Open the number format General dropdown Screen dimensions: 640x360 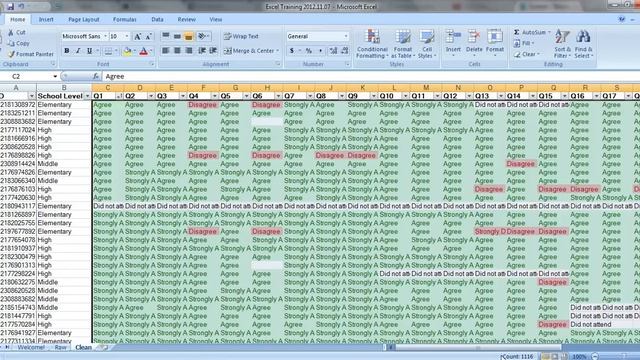pyautogui.click(x=346, y=36)
